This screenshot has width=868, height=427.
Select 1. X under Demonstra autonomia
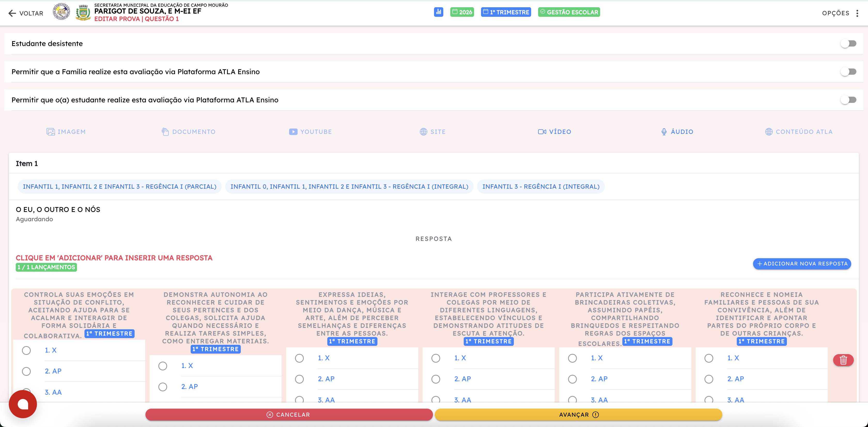[163, 366]
